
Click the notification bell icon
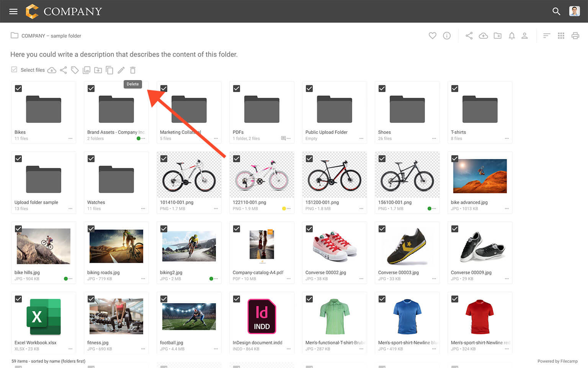pos(511,36)
